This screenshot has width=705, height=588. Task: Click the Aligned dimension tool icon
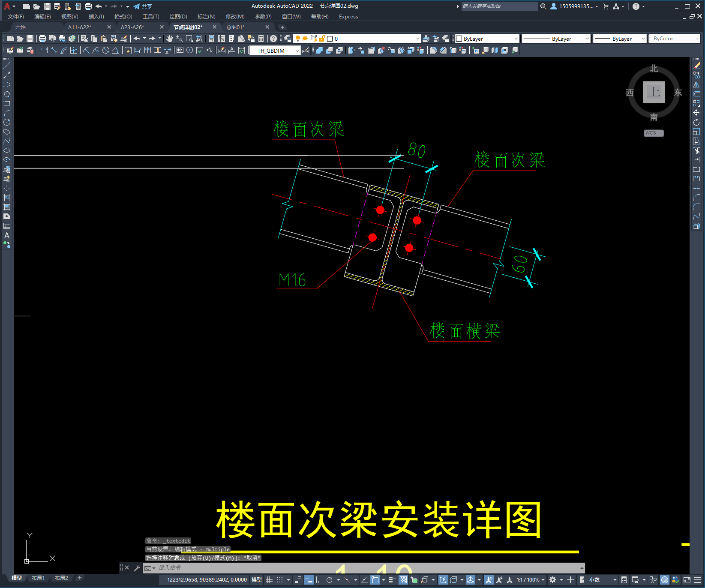click(54, 50)
